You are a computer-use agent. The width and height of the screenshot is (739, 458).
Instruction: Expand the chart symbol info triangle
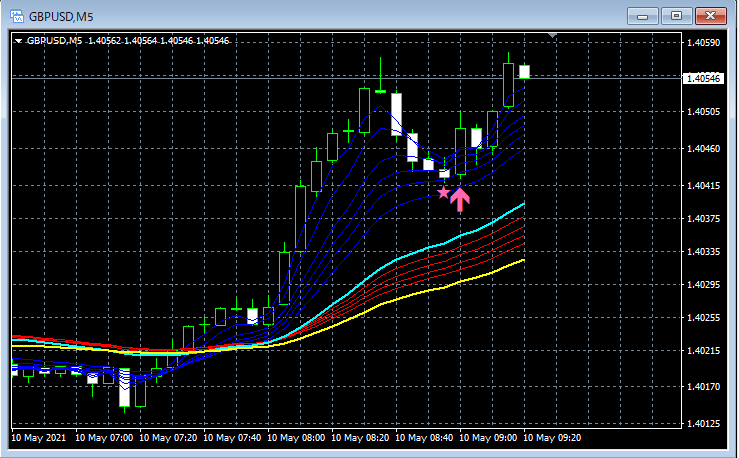18,41
